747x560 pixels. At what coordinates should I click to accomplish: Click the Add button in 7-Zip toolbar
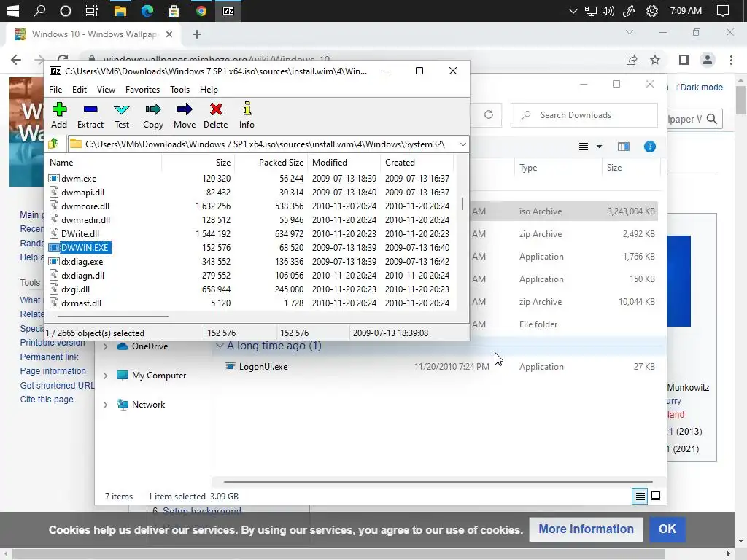click(59, 116)
